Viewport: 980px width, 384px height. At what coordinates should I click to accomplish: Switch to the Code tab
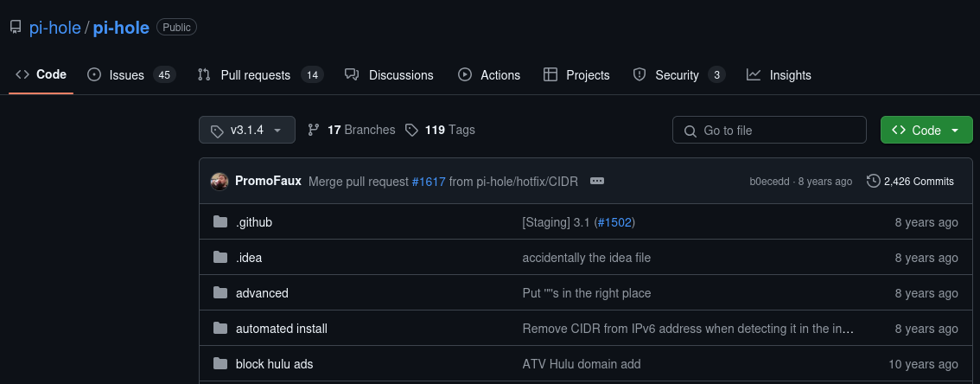click(41, 74)
